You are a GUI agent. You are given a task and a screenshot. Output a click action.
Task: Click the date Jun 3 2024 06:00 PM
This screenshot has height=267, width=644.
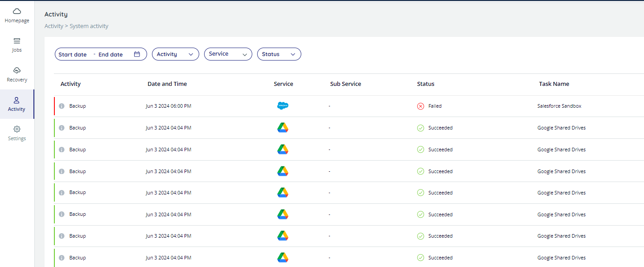point(168,106)
